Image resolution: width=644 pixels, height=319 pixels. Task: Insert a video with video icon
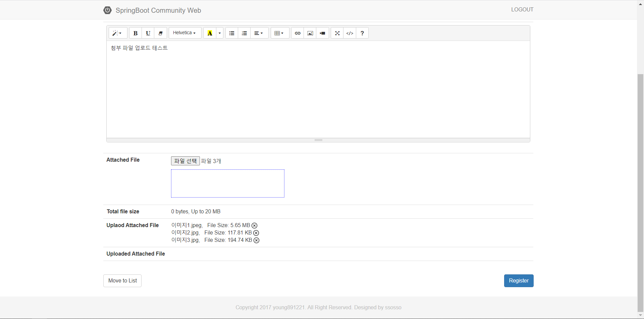tap(323, 33)
